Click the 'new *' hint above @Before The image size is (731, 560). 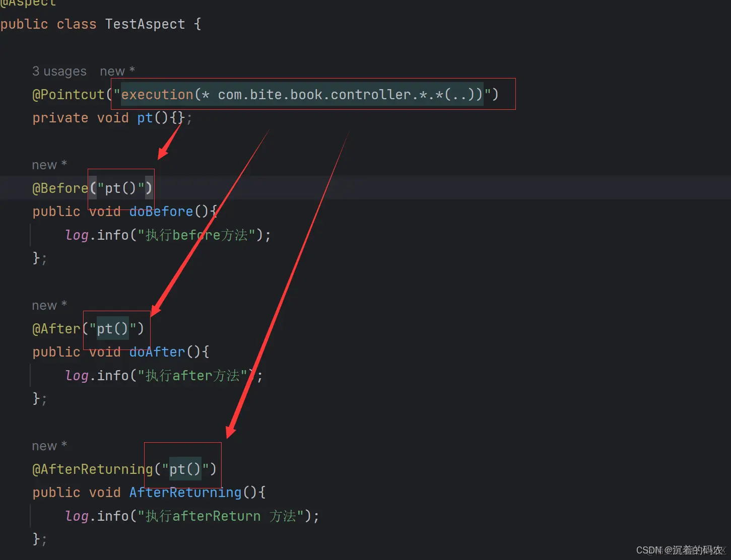[49, 165]
